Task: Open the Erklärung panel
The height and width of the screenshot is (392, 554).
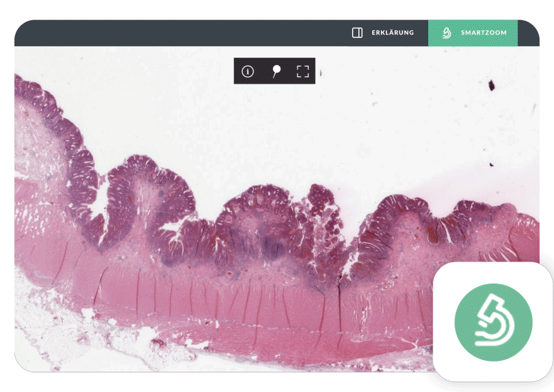Action: [383, 33]
